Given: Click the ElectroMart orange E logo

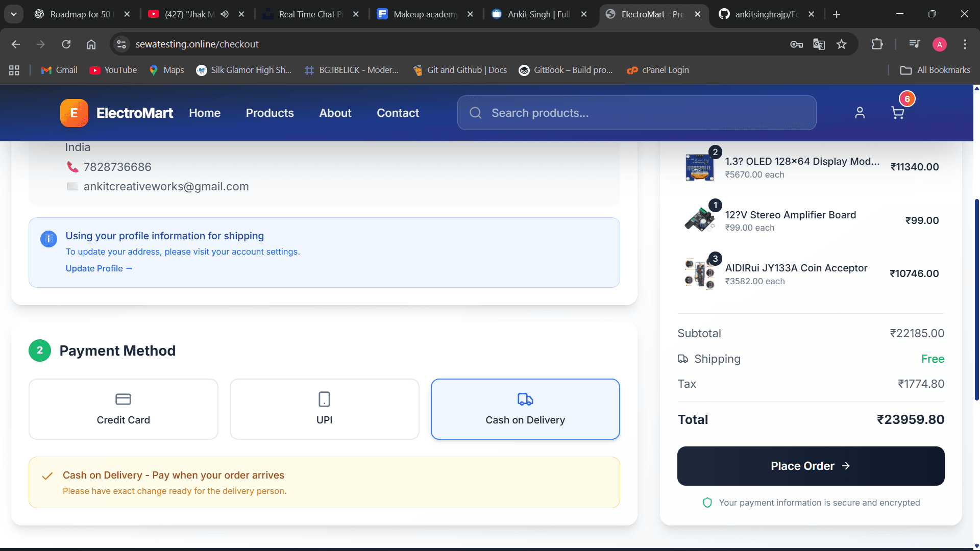Looking at the screenshot, I should pos(74,113).
